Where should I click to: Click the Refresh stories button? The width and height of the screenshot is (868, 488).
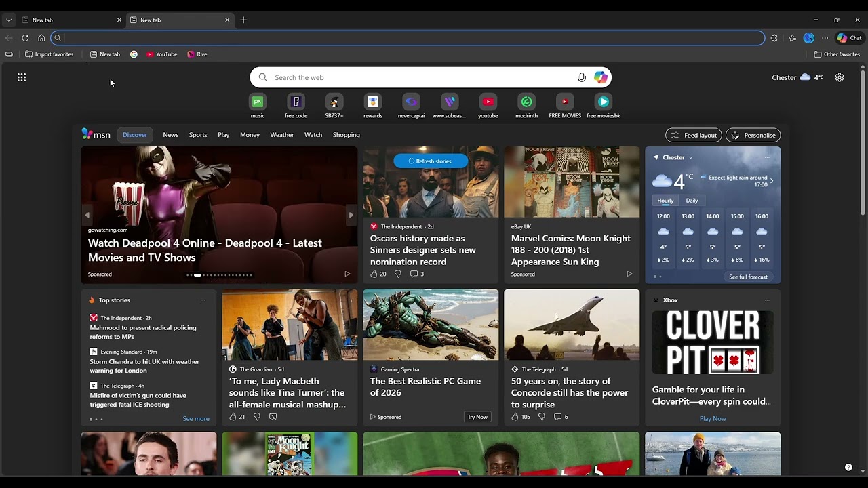[431, 161]
